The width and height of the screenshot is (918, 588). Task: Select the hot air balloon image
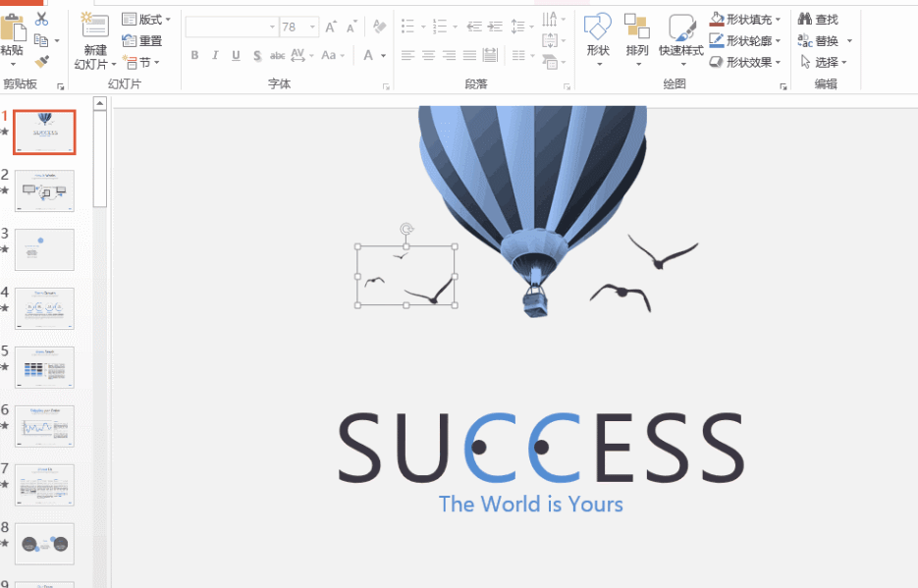(x=532, y=211)
